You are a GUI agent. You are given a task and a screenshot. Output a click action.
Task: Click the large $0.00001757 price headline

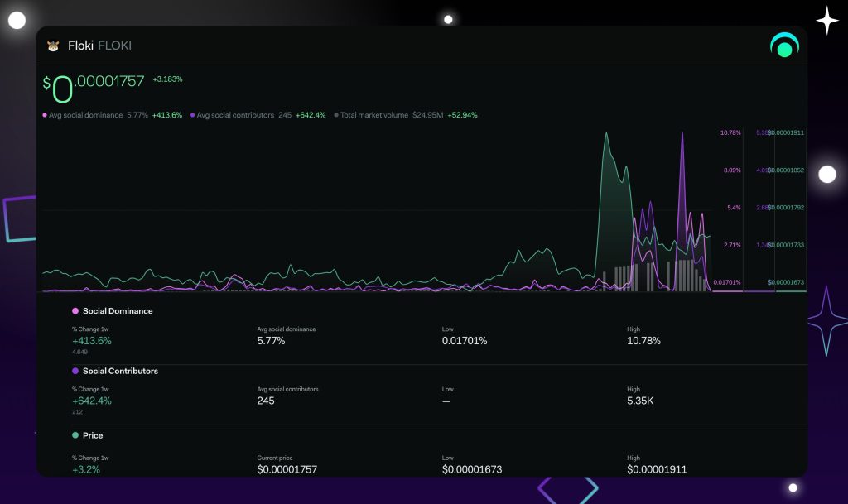[x=94, y=88]
